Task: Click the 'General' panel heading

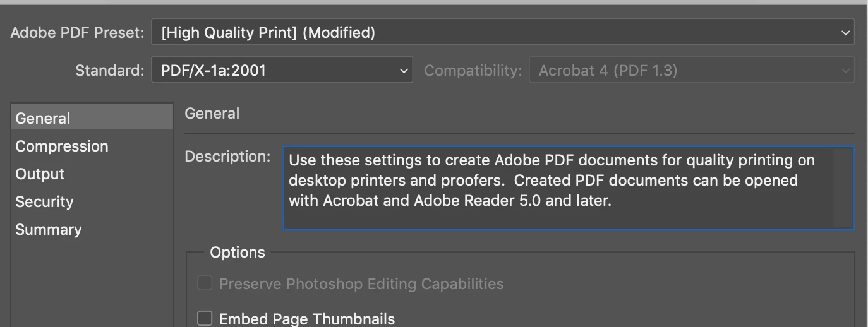Action: click(212, 114)
